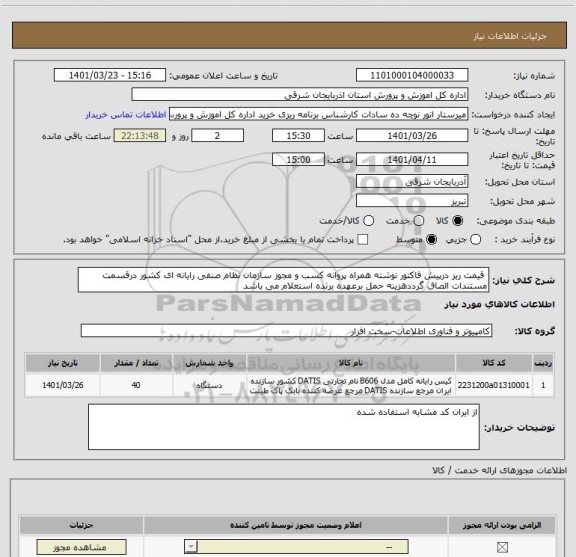Click the delivery city field تبریز
576x557 pixels.
point(412,201)
